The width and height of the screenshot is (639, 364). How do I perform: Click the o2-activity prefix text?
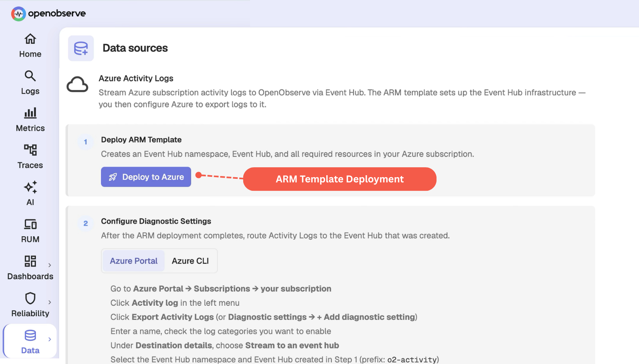[412, 360]
